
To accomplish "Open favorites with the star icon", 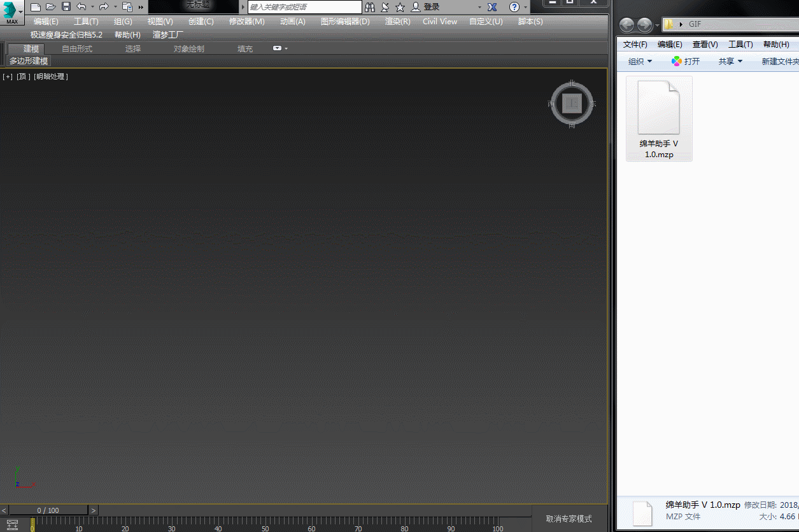I will [400, 7].
